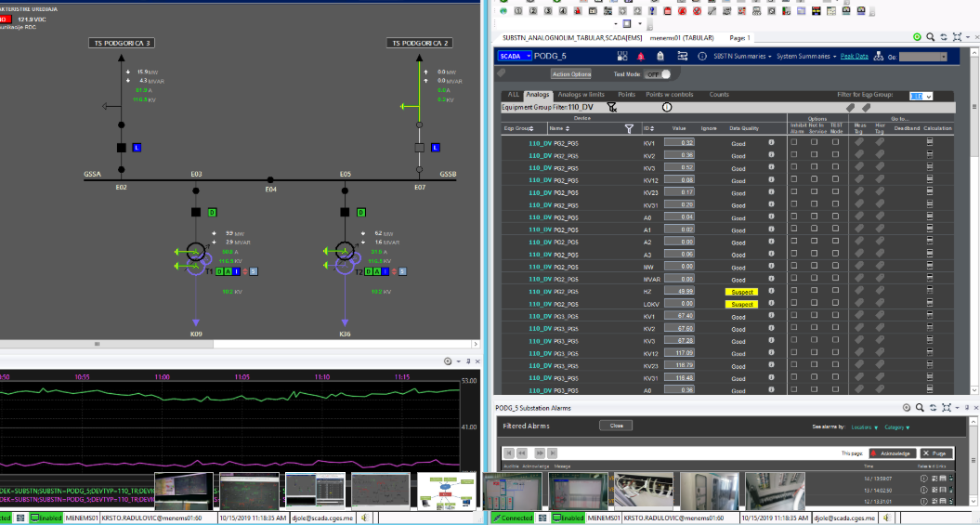Toggle the Test Mode OFF switch

(657, 74)
